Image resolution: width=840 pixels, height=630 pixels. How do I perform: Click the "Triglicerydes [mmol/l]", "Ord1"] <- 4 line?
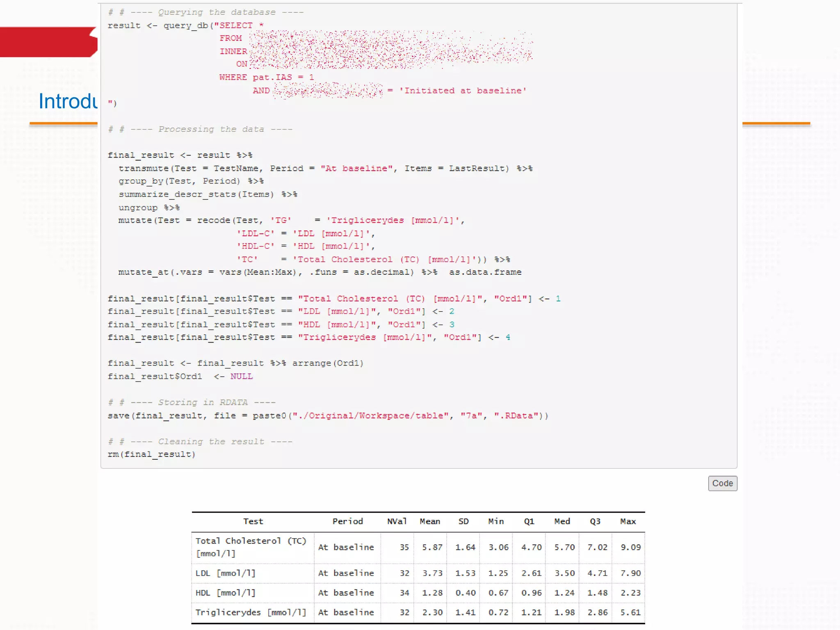click(309, 337)
